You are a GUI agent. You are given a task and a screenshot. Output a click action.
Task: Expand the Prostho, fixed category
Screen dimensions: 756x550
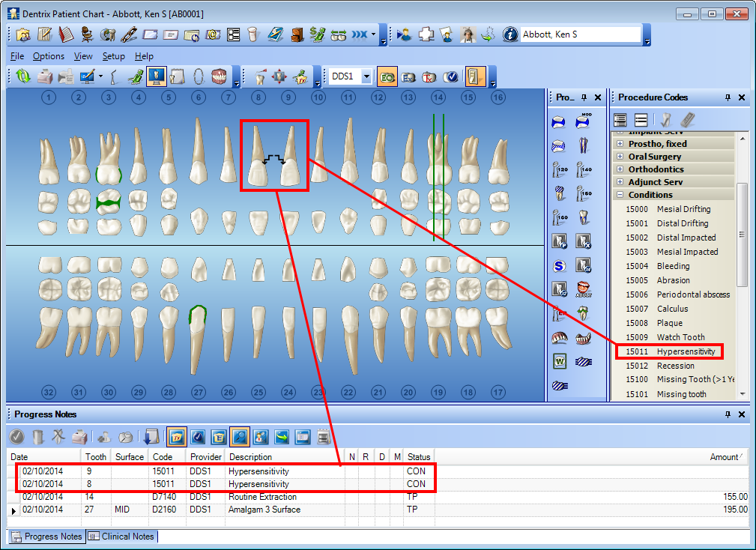tap(620, 144)
